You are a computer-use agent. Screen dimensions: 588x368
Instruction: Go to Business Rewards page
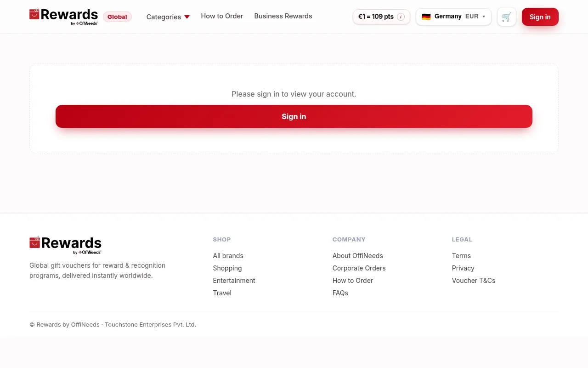coord(283,16)
